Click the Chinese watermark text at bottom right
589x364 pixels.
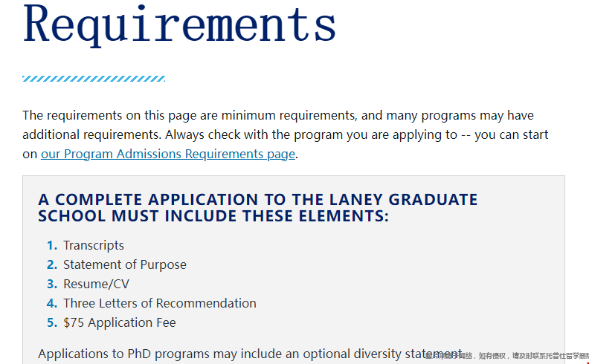click(x=506, y=356)
